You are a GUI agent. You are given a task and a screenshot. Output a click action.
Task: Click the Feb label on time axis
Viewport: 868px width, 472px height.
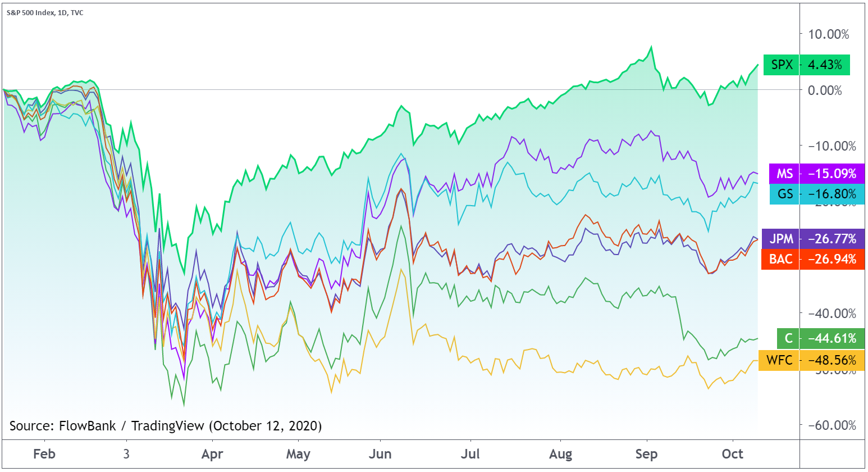coord(44,454)
